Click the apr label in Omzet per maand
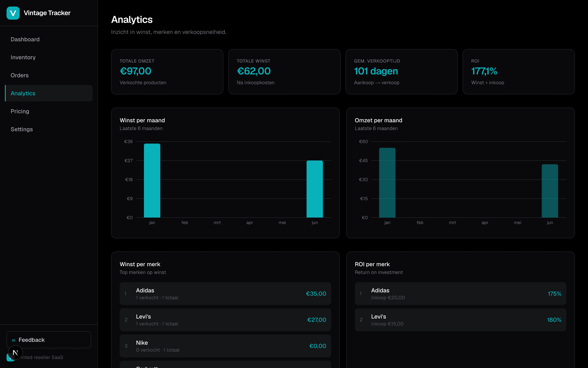 485,222
